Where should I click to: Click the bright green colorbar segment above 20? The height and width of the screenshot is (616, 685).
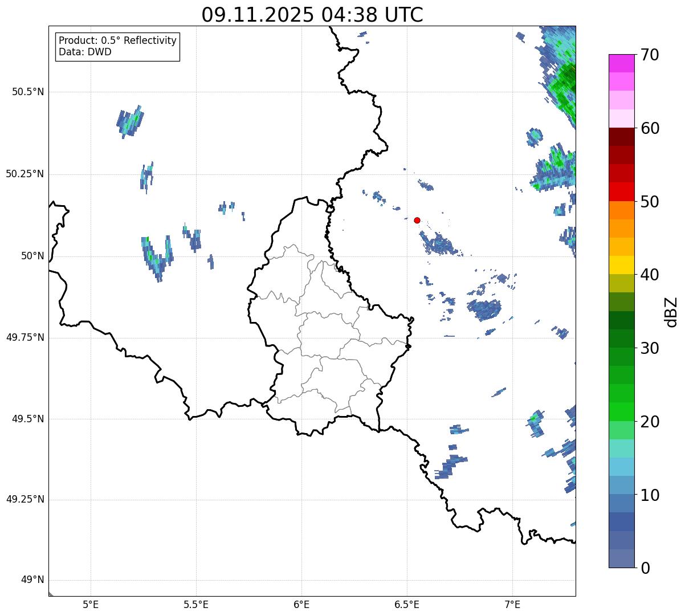[622, 411]
